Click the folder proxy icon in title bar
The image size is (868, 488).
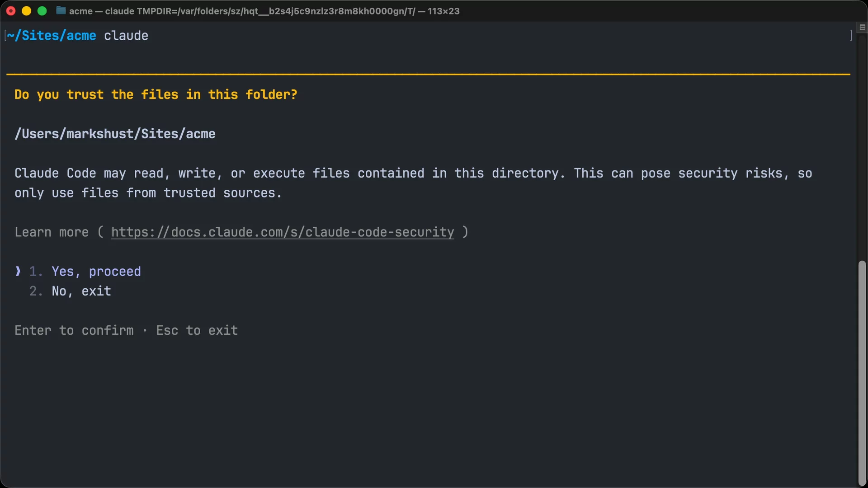point(61,11)
